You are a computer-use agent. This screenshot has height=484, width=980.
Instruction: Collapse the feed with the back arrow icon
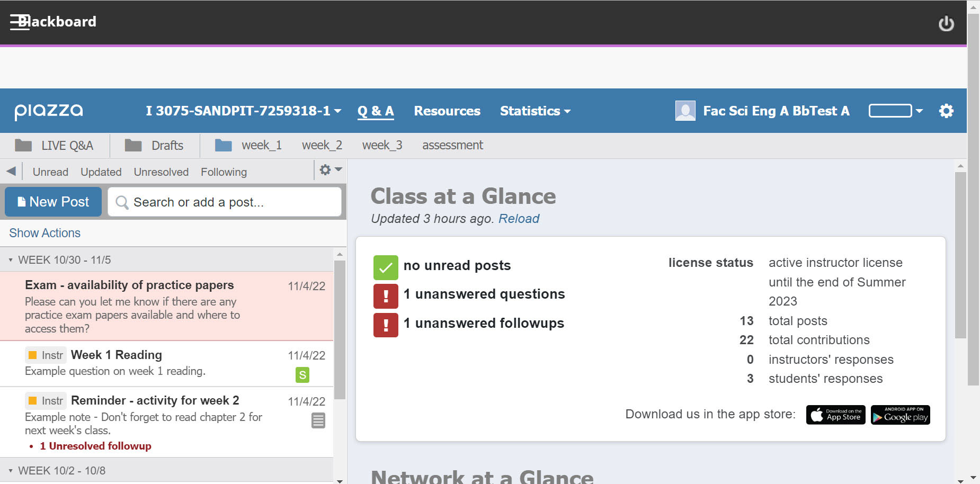[11, 171]
